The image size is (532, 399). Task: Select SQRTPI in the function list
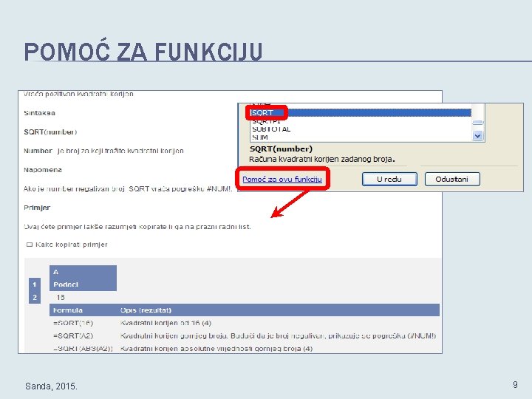266,121
